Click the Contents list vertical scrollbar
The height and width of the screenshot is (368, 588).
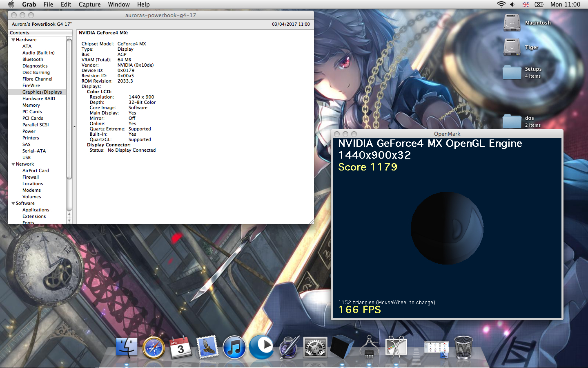[69, 109]
